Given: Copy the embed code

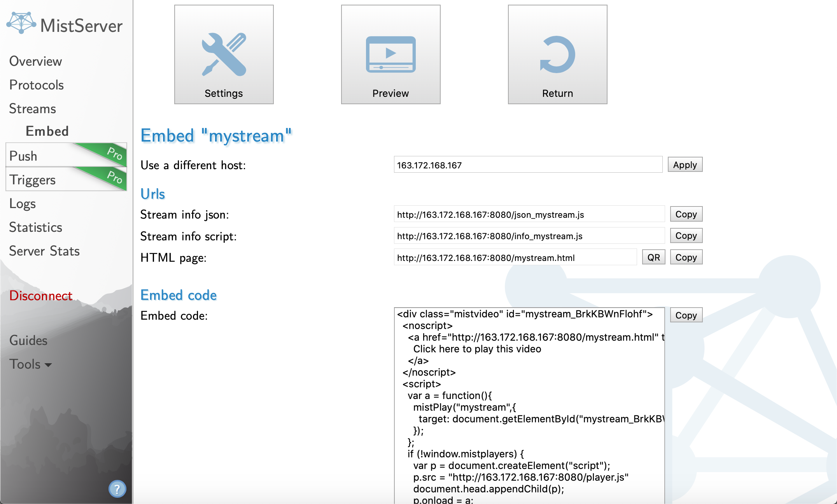Looking at the screenshot, I should pyautogui.click(x=686, y=315).
